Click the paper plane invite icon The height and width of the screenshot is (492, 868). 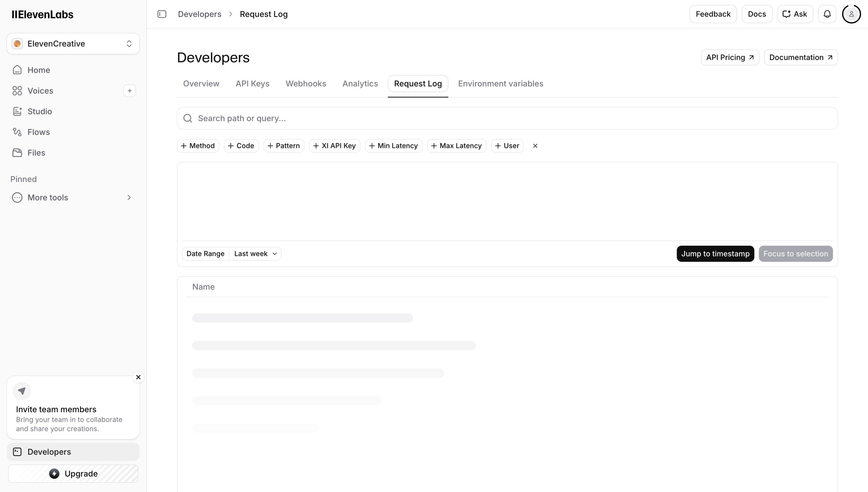click(x=22, y=391)
